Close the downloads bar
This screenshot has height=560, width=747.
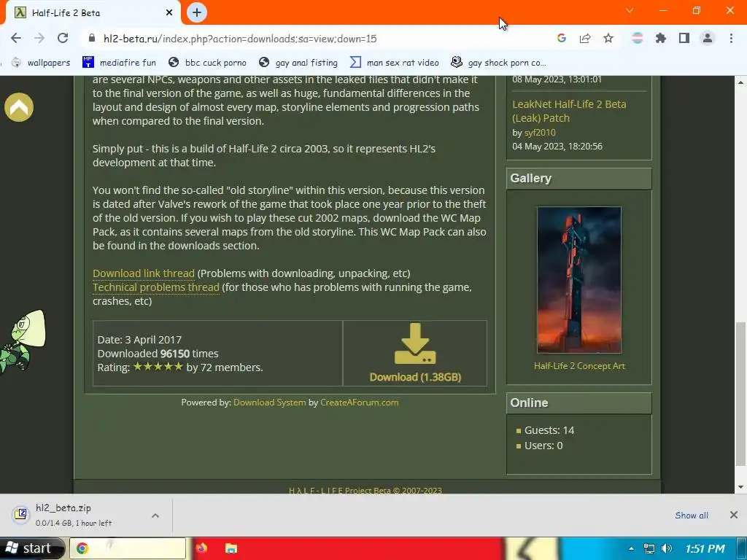coord(734,515)
